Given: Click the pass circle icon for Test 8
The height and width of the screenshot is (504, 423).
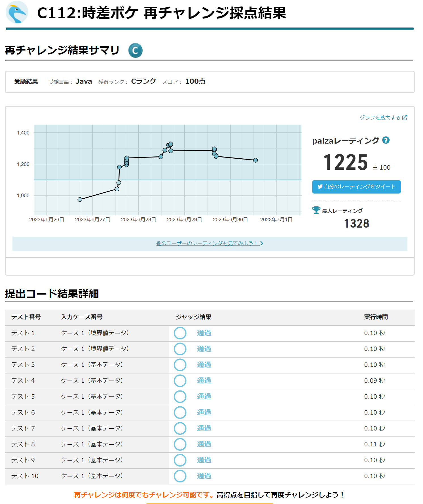Looking at the screenshot, I should pyautogui.click(x=180, y=444).
